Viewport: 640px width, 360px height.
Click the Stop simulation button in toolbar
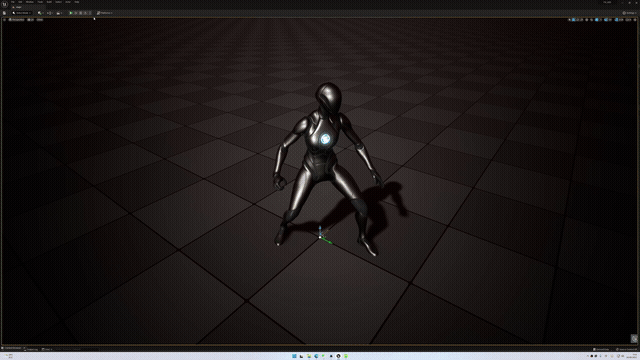coord(80,13)
